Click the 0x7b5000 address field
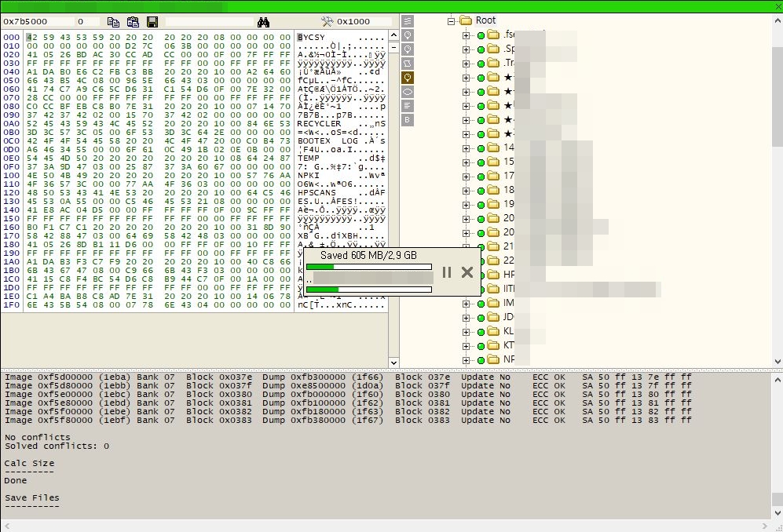The width and height of the screenshot is (783, 532). coord(37,22)
